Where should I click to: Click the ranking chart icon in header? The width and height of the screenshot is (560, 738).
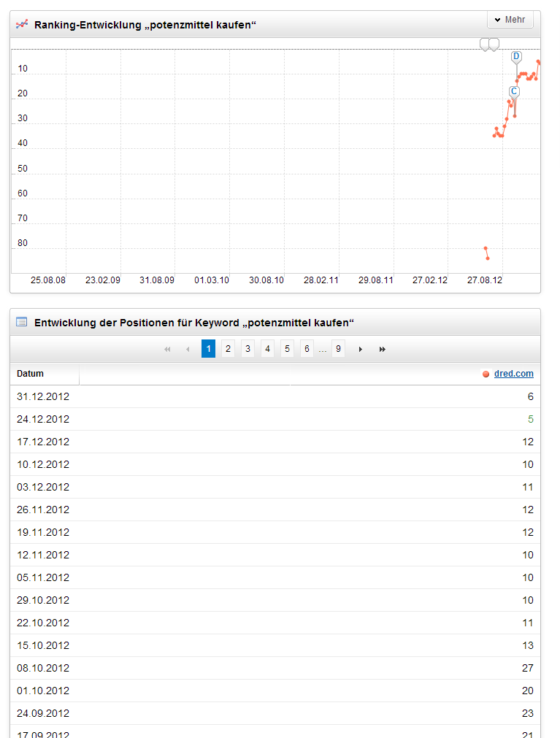[x=22, y=25]
